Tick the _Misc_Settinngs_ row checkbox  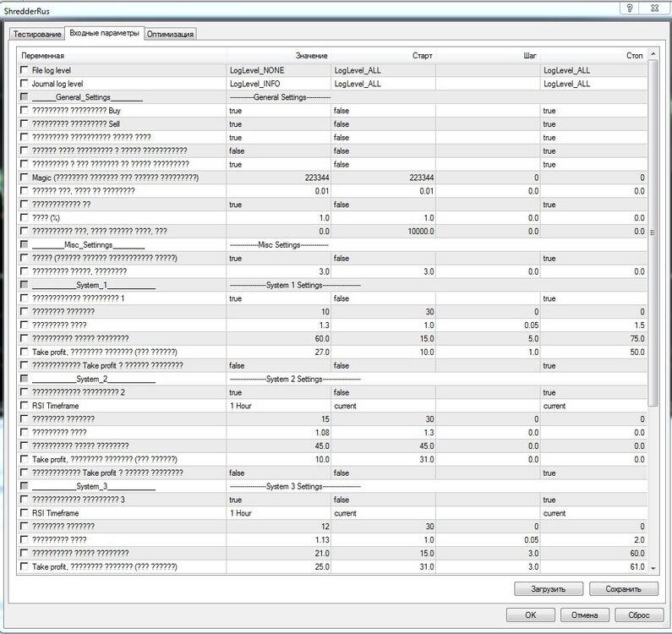(25, 244)
